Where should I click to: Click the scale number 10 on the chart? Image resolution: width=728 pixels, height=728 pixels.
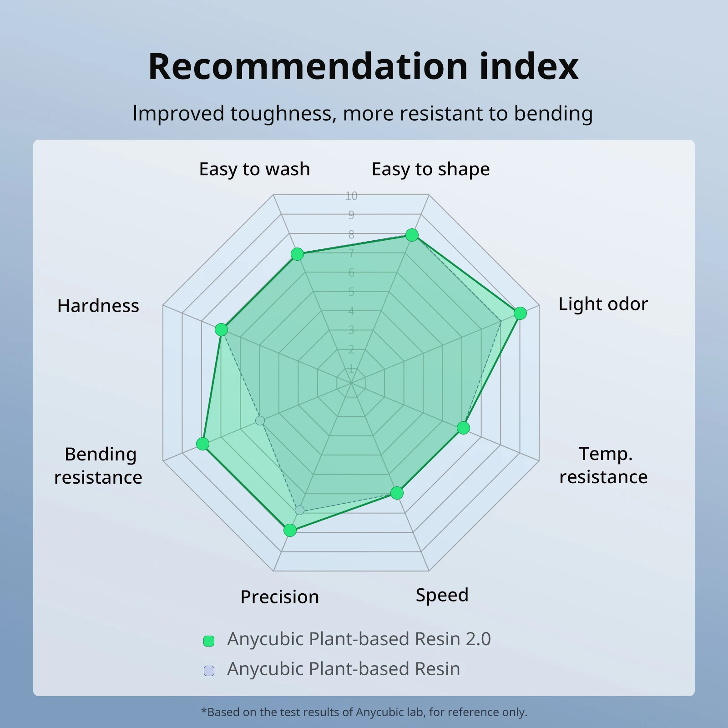[351, 196]
